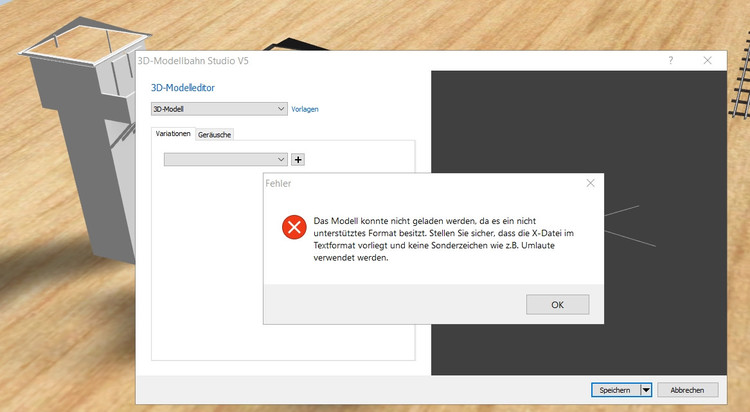Screen dimensions: 750x412
Task: Confirm the Fehler dialog with OK
Action: pos(557,304)
